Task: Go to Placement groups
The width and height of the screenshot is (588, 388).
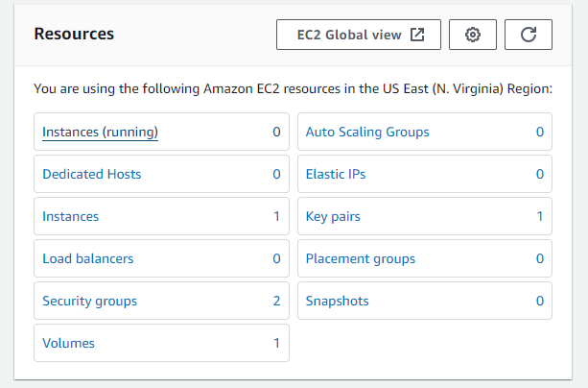Action: pyautogui.click(x=361, y=258)
